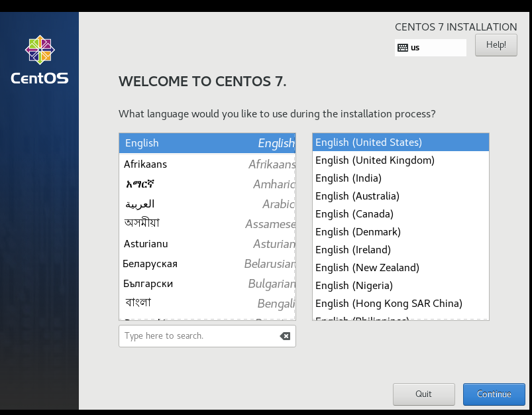This screenshot has width=532, height=415.
Task: Choose English (Denmark) locale
Action: pos(401,231)
